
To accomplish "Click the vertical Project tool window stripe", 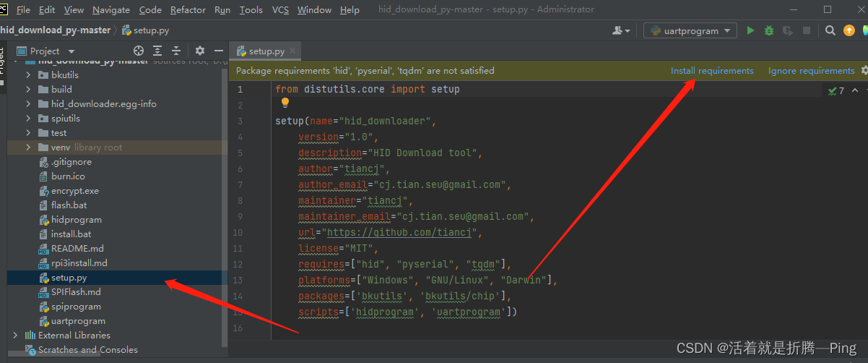I will [2, 61].
